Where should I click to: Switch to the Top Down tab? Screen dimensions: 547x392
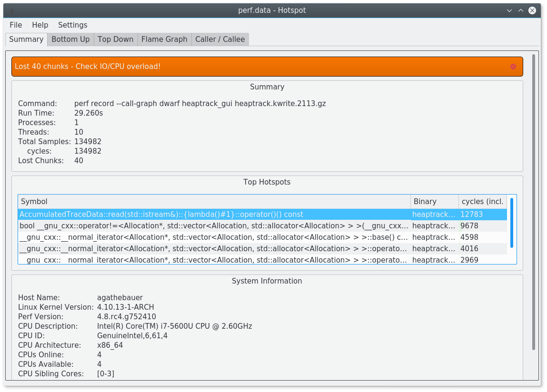tap(115, 39)
